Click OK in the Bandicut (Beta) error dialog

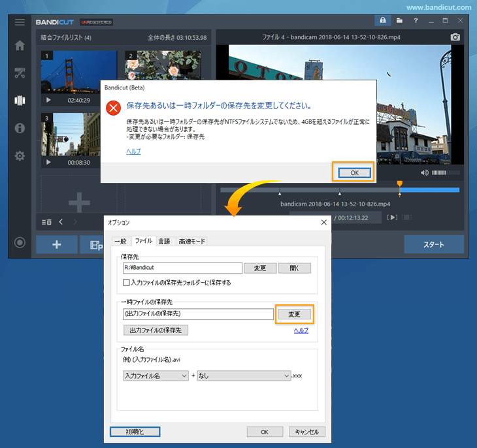[x=354, y=173]
